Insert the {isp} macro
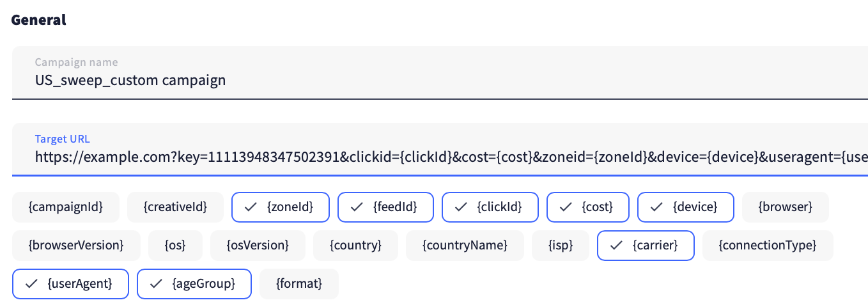This screenshot has width=868, height=307. pos(561,245)
